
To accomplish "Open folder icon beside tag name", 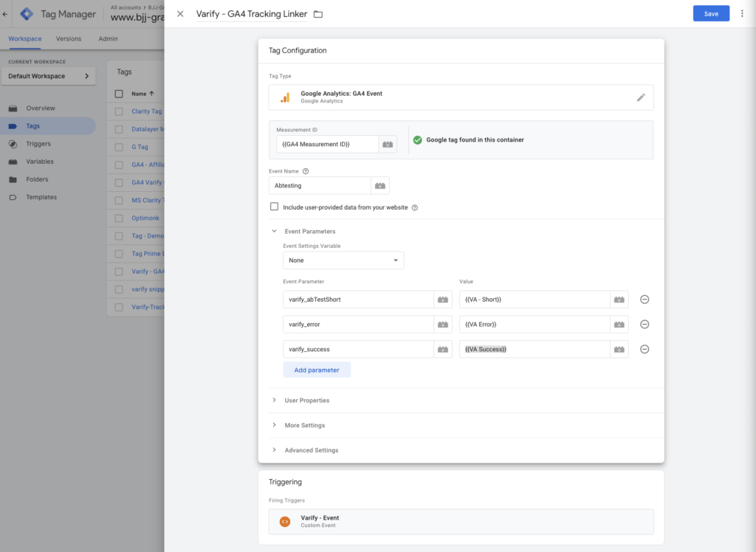I will (x=318, y=15).
